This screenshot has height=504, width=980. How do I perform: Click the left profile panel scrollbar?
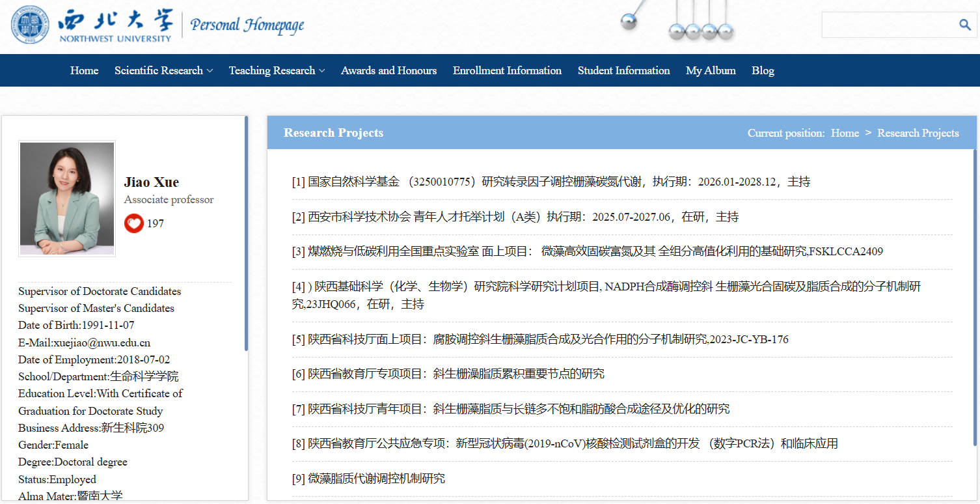(x=246, y=233)
